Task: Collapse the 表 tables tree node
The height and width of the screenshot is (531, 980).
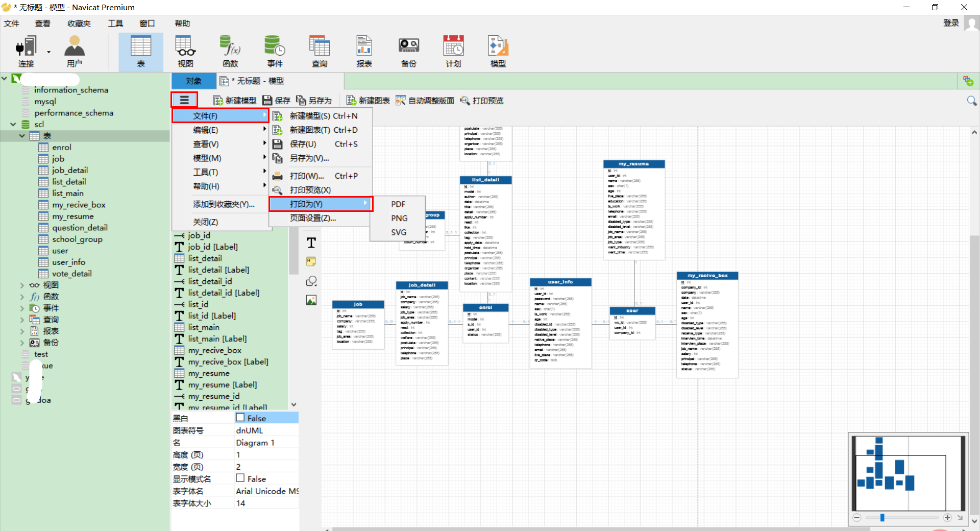Action: point(22,136)
